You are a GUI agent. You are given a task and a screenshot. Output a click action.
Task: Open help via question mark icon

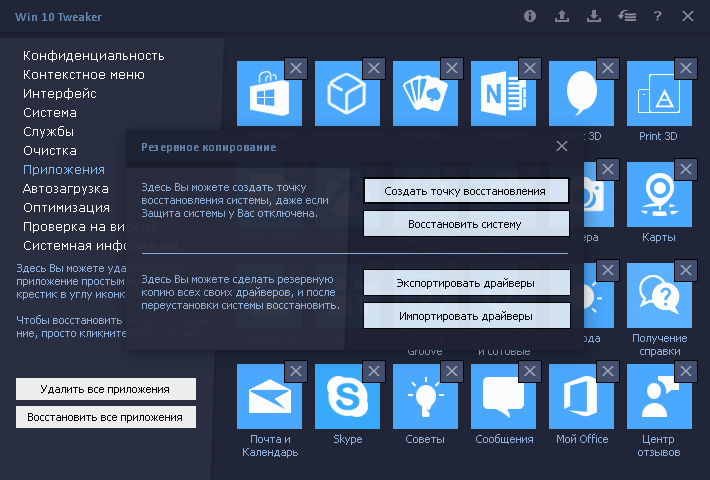pyautogui.click(x=657, y=16)
